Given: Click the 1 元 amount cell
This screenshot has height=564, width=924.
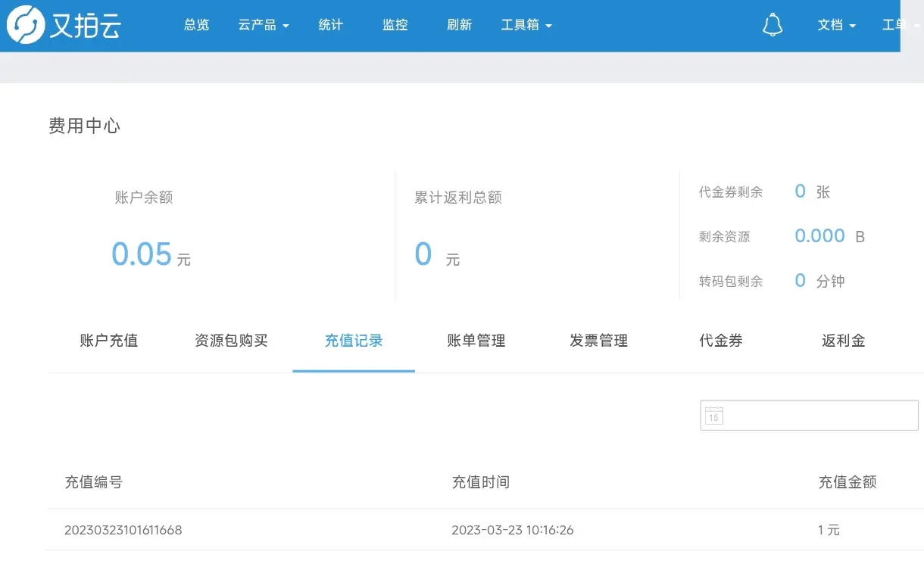Looking at the screenshot, I should click(x=829, y=530).
